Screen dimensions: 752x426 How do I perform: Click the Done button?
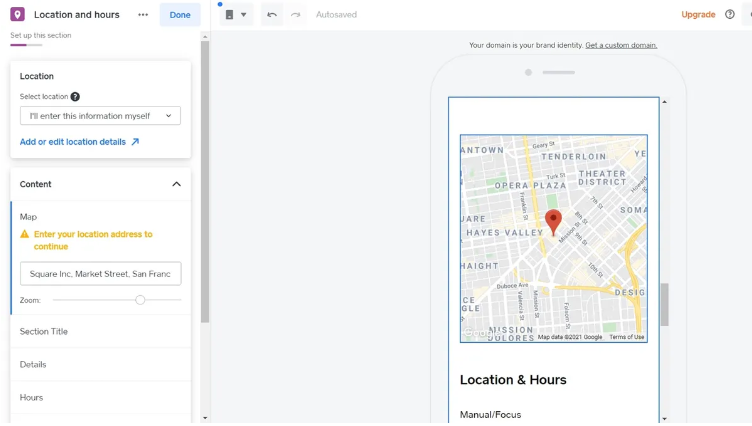tap(180, 15)
